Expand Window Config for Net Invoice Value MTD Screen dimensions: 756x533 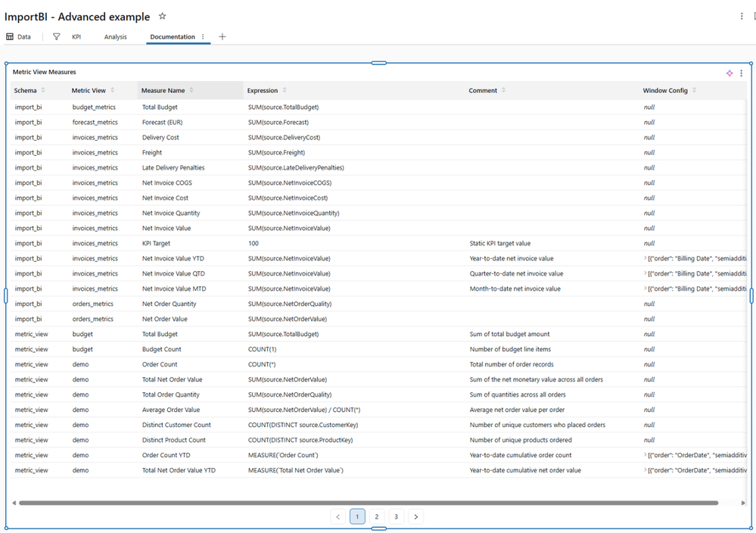645,288
